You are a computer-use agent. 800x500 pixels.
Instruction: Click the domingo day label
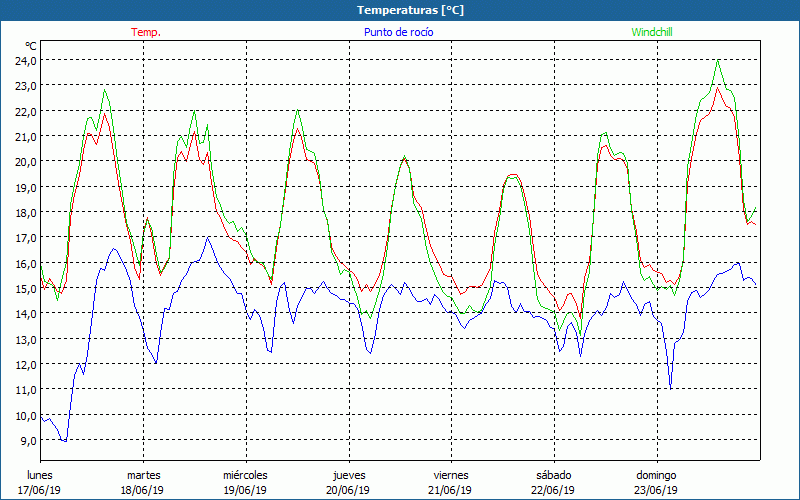tap(656, 475)
